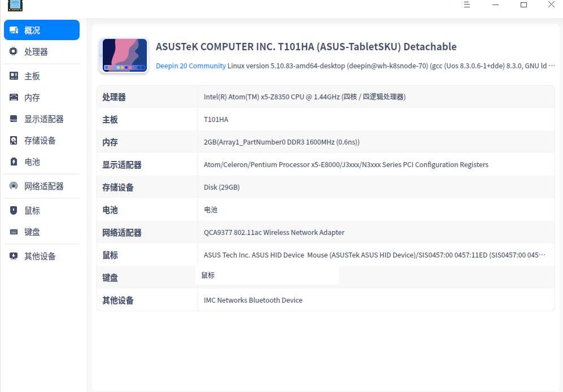
Task: Open the hamburger menu in the title bar
Action: click(467, 5)
